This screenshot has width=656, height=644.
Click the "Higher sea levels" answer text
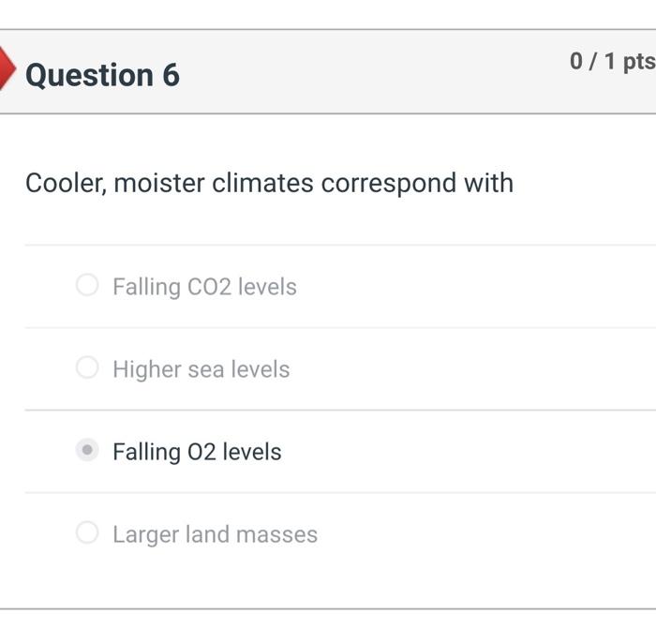click(201, 369)
